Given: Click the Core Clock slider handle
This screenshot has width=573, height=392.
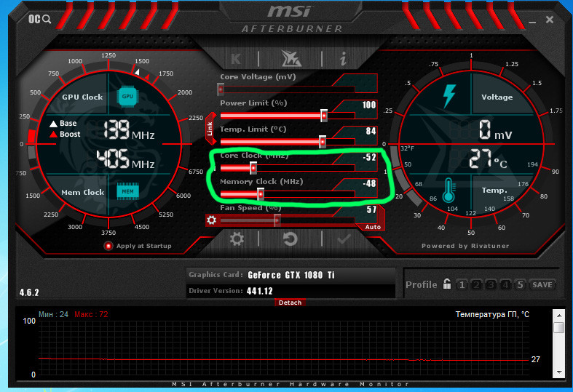Looking at the screenshot, I should (253, 168).
